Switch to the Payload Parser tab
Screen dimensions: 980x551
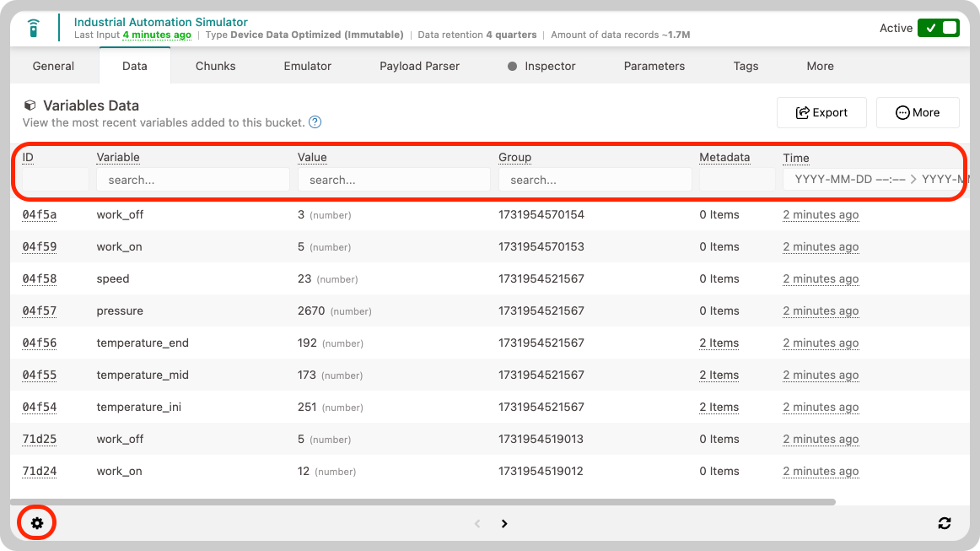tap(419, 67)
